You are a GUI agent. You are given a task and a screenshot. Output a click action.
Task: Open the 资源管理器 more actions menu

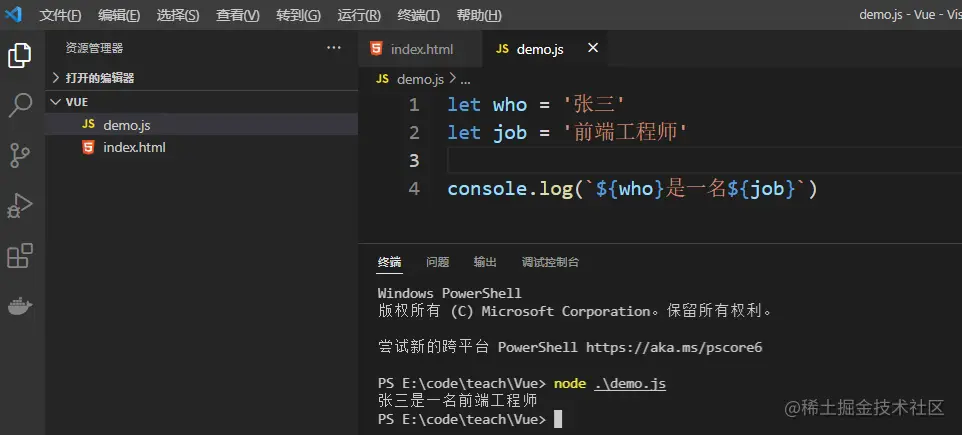pos(334,48)
